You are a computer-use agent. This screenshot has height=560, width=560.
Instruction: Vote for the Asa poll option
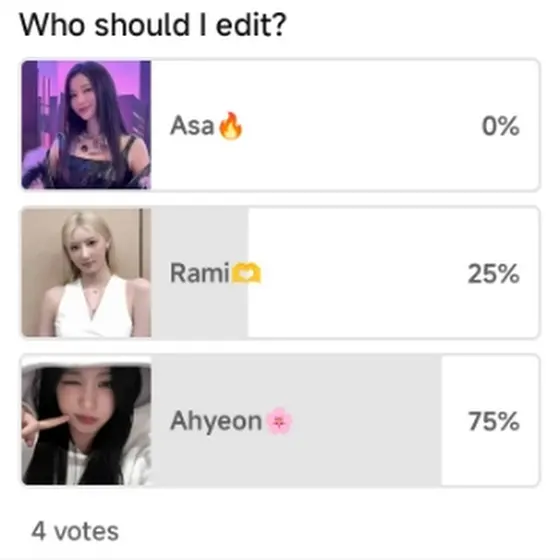pyautogui.click(x=280, y=125)
